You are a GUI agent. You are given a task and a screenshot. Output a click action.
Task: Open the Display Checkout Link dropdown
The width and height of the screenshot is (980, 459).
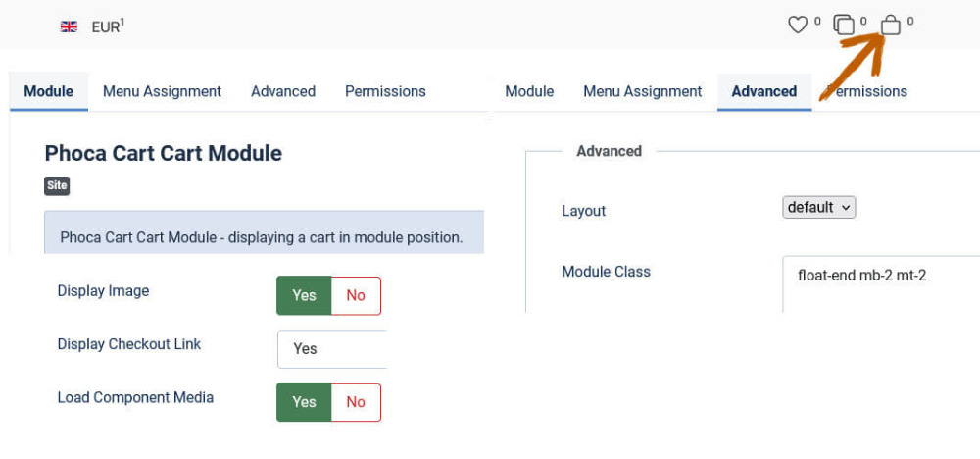pyautogui.click(x=331, y=348)
